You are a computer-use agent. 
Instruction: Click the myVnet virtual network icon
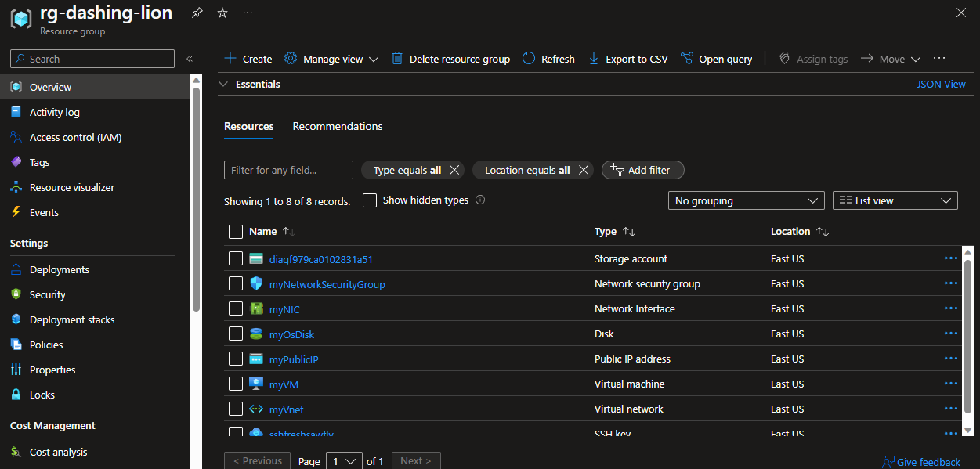click(256, 409)
